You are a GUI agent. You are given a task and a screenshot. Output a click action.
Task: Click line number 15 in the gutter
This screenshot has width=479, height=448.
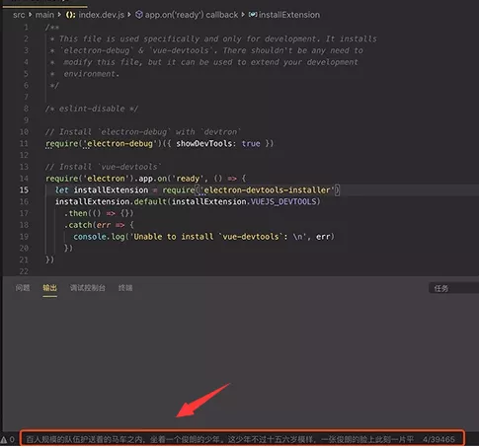(x=24, y=190)
